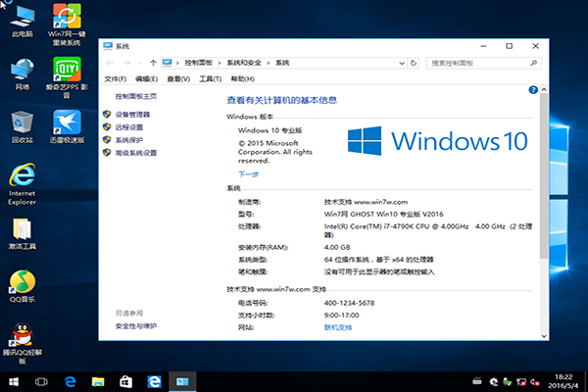Click the Windows Start button

point(12,379)
